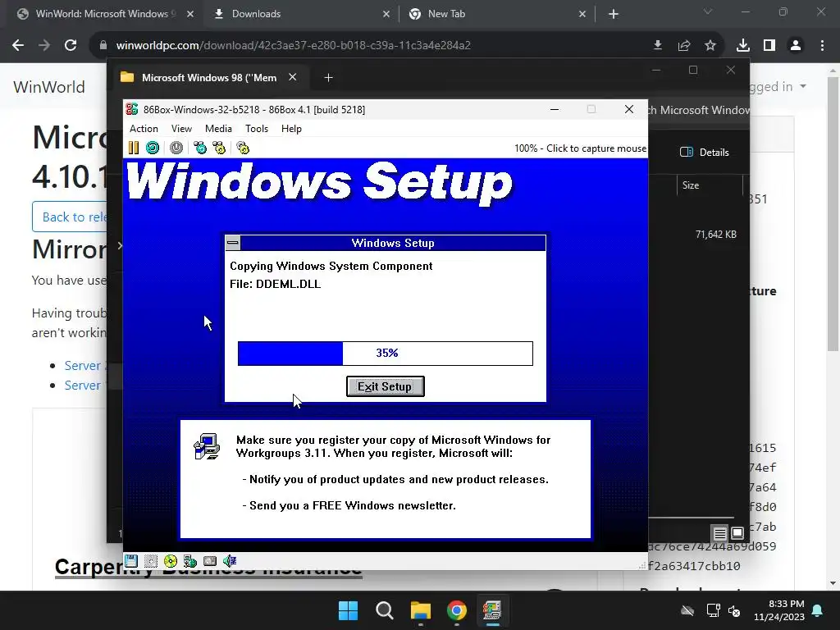This screenshot has width=840, height=630.
Task: Click Back to release button on WinWorld
Action: (x=71, y=217)
